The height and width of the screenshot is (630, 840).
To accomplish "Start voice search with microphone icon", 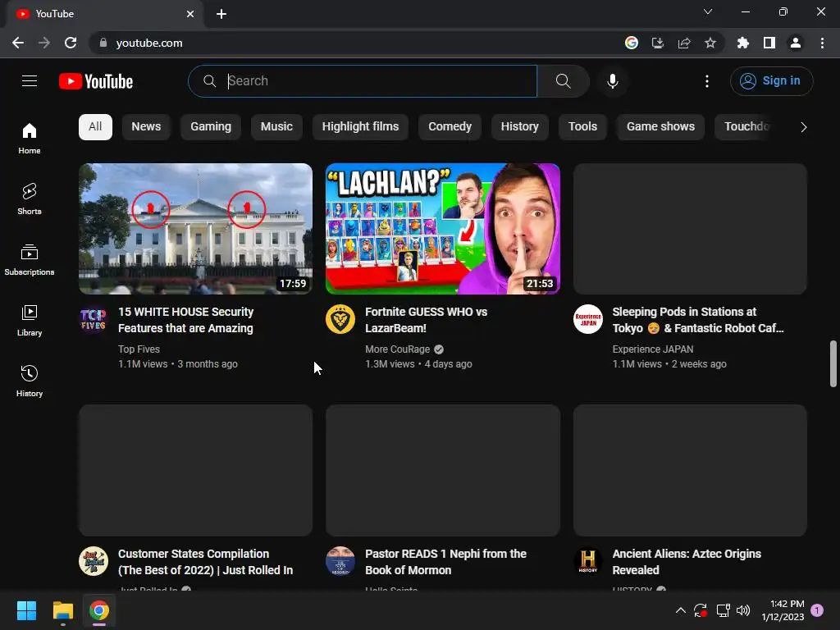I will point(612,81).
